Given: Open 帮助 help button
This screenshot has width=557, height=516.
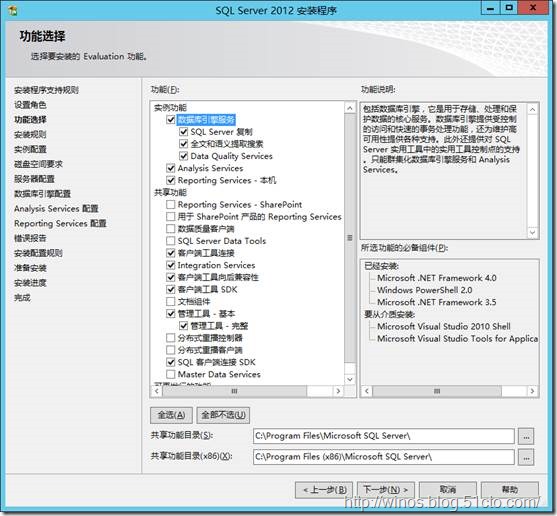Looking at the screenshot, I should point(510,490).
